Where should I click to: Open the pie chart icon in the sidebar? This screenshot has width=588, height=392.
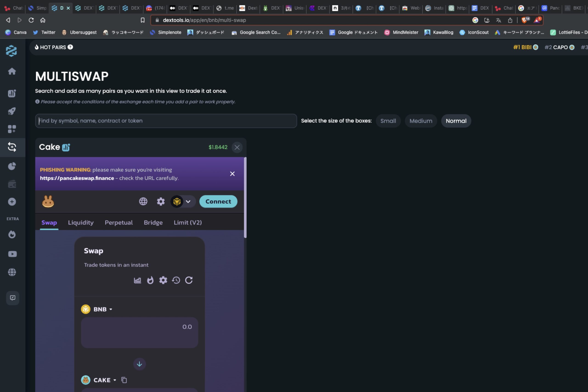click(12, 166)
